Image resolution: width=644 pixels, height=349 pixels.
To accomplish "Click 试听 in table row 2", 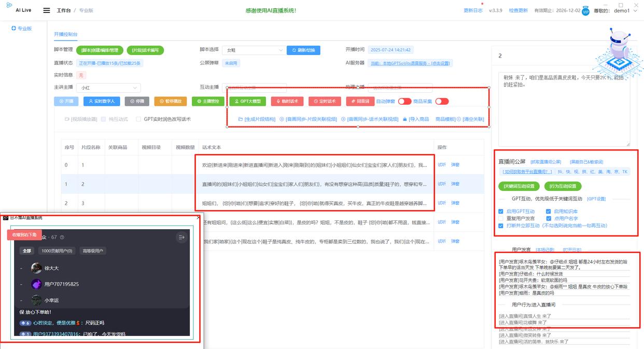I will coord(441,203).
